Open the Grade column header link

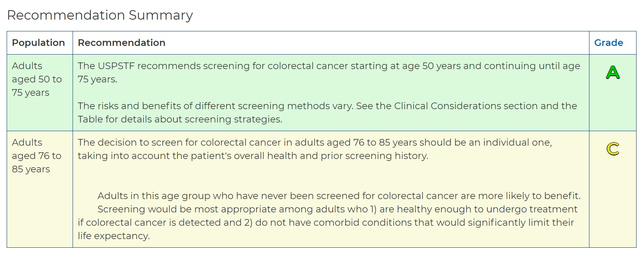pos(608,43)
